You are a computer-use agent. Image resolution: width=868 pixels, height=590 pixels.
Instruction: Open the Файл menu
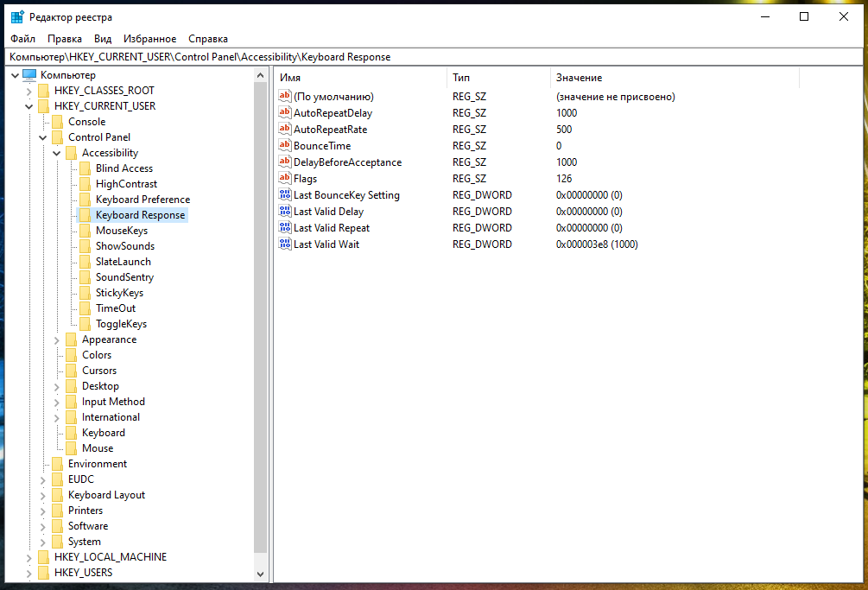tap(22, 39)
